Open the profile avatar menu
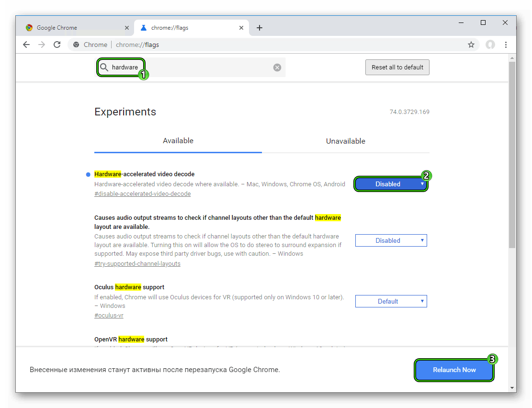This screenshot has height=408, width=532. pos(490,45)
